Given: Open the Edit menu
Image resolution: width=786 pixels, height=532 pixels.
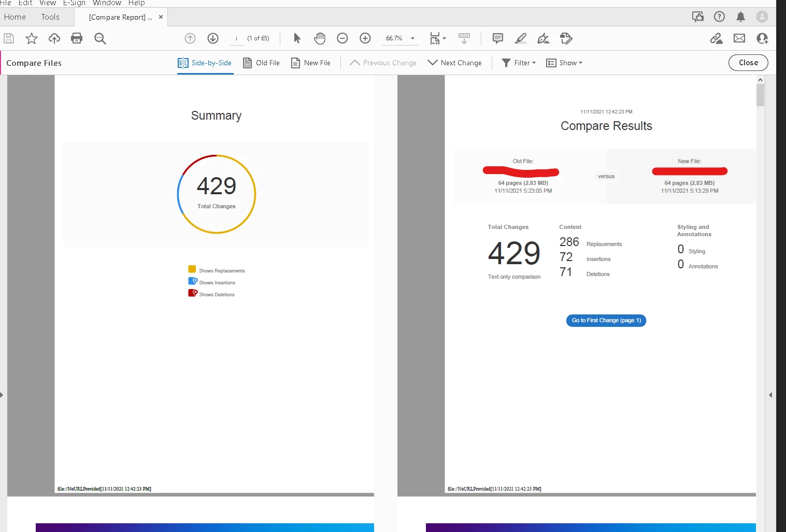Looking at the screenshot, I should pos(25,3).
